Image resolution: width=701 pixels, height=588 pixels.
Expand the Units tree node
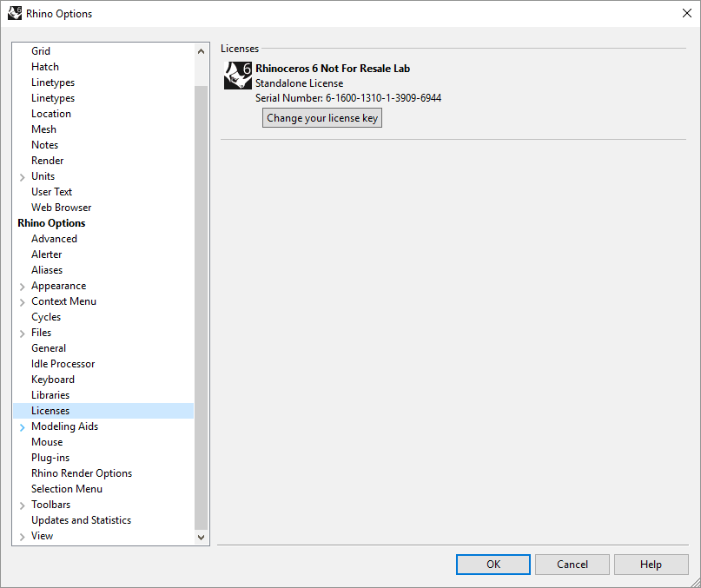[23, 177]
